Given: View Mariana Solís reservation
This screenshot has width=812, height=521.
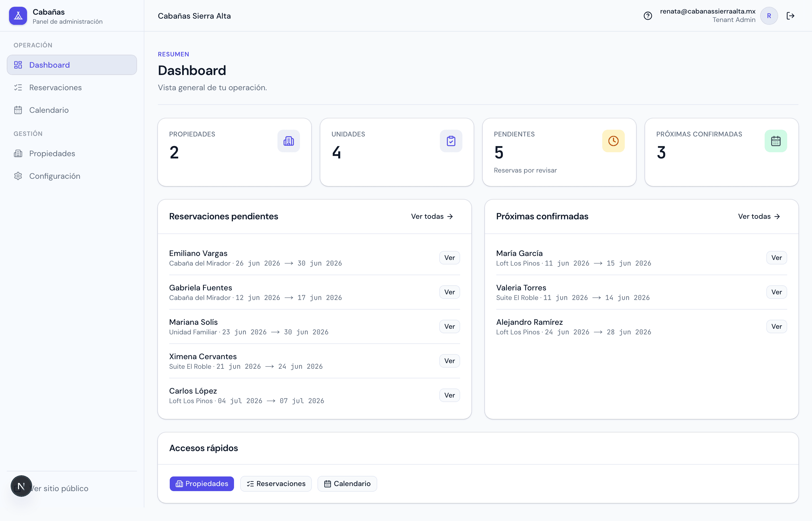Looking at the screenshot, I should pos(449,326).
